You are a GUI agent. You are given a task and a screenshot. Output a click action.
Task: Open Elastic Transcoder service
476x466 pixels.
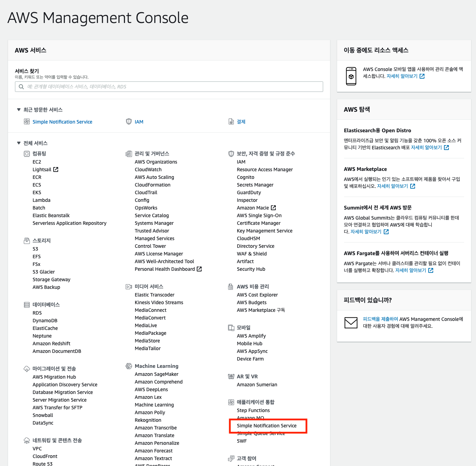click(154, 295)
